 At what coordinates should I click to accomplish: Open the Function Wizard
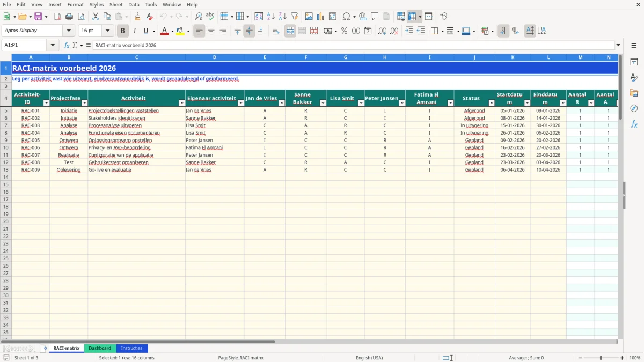click(x=67, y=45)
